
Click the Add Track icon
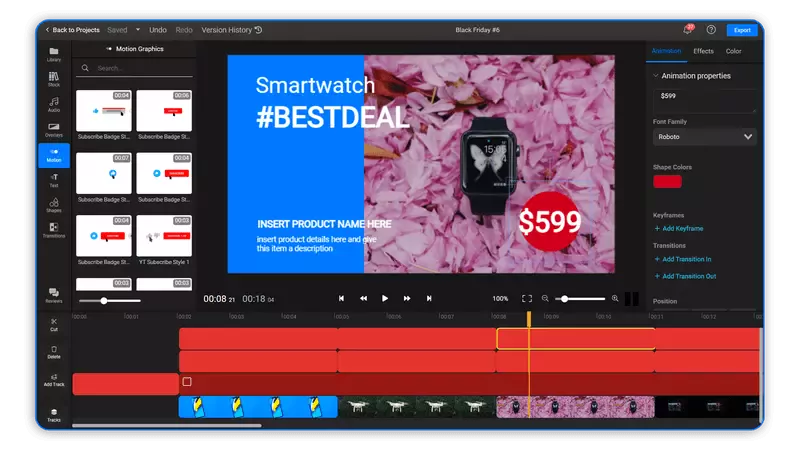point(54,380)
